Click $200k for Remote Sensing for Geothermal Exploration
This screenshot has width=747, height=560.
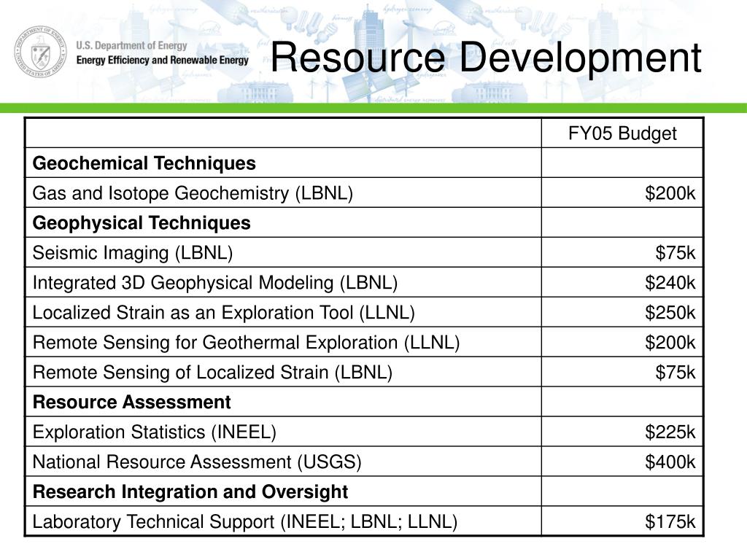point(670,343)
